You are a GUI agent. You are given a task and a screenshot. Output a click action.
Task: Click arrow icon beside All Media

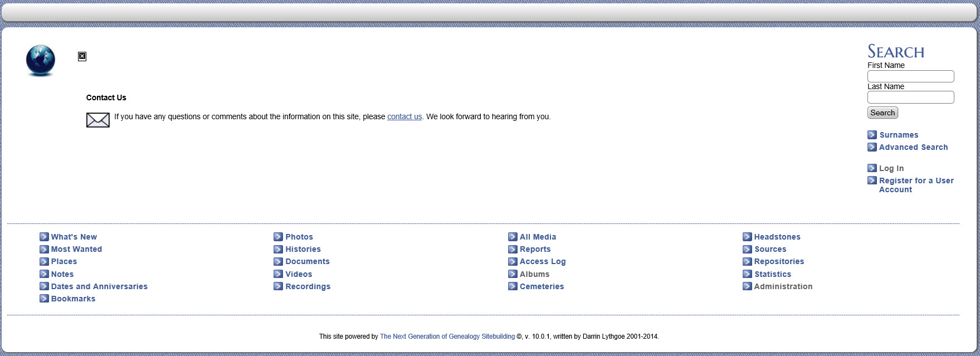point(513,237)
